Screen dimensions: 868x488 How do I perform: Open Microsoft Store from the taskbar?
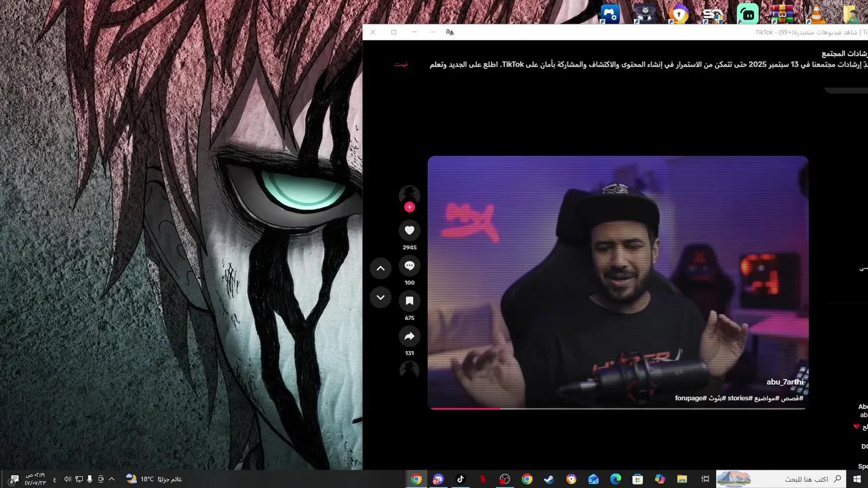[637, 479]
